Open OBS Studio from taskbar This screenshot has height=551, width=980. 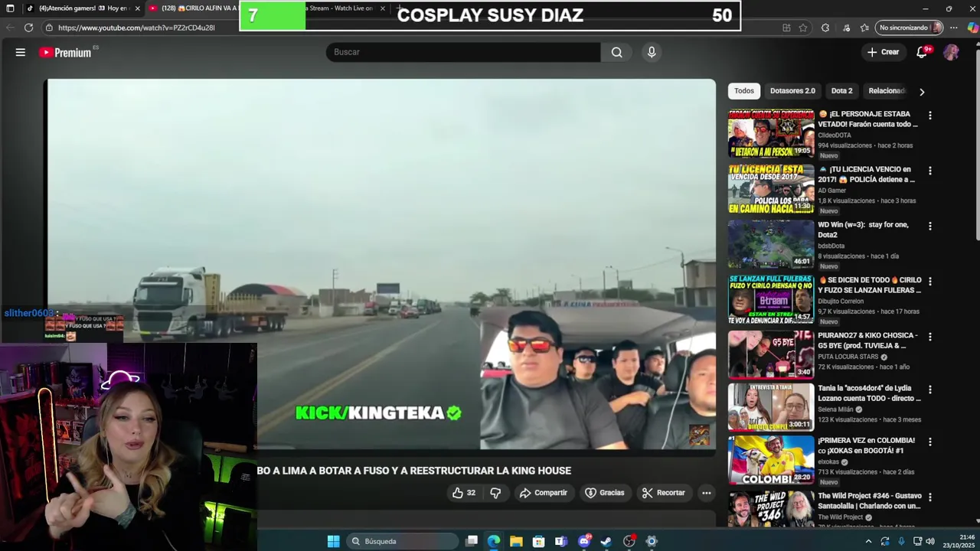[629, 541]
